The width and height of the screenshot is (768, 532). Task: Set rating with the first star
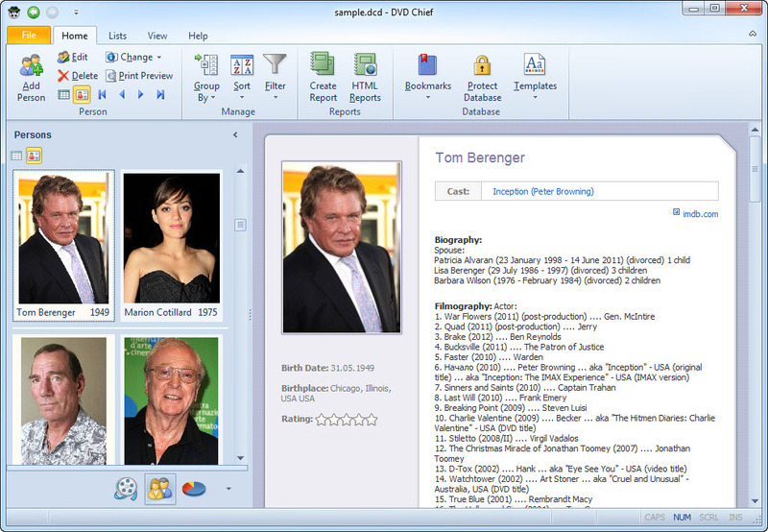[322, 420]
